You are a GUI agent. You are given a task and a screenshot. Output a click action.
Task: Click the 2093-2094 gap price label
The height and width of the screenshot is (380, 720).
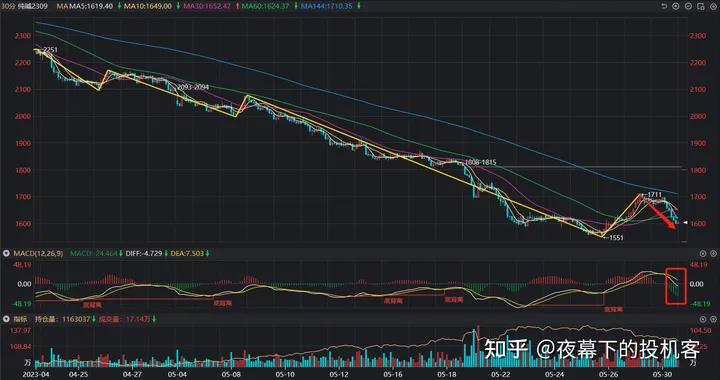193,87
